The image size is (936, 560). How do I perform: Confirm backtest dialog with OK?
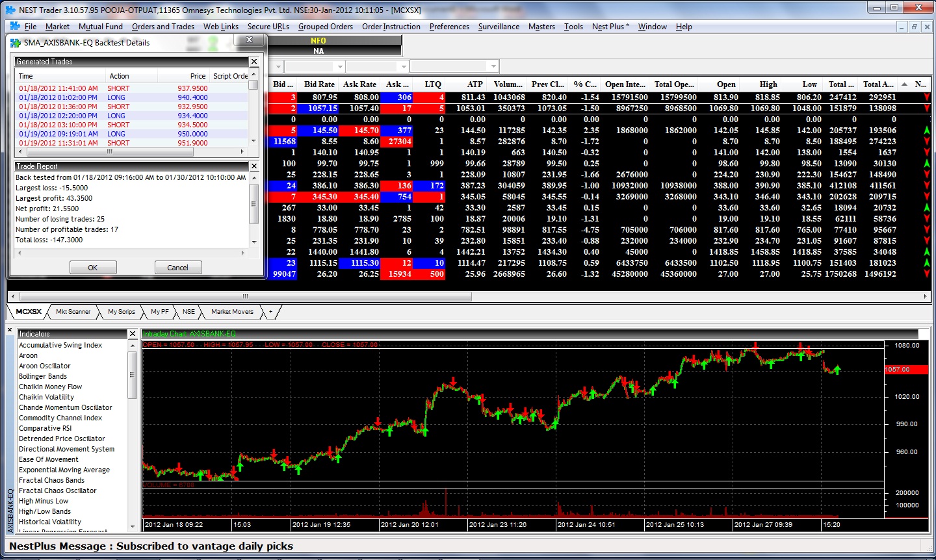pyautogui.click(x=93, y=268)
